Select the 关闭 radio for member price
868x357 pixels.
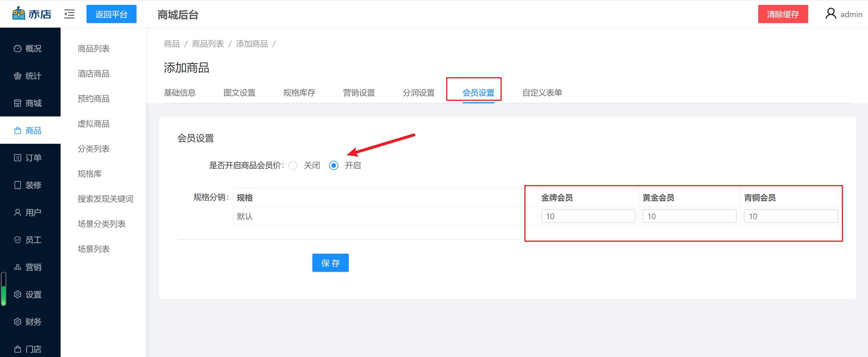(293, 165)
